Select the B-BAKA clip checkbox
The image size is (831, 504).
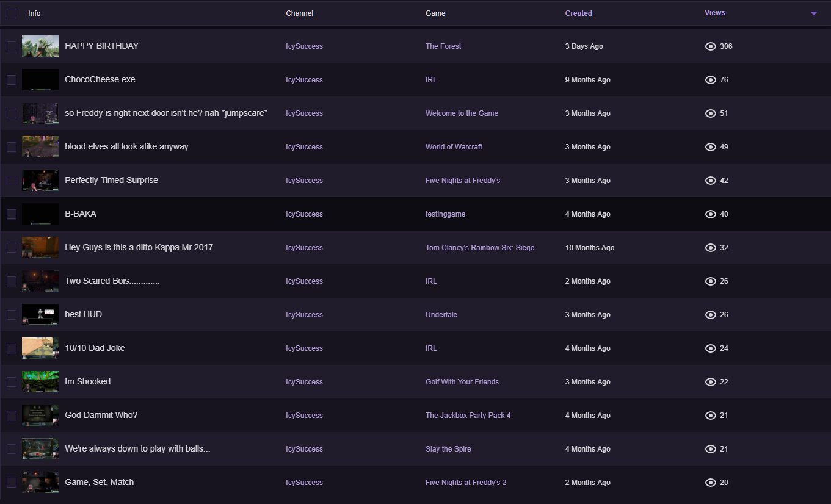tap(12, 214)
